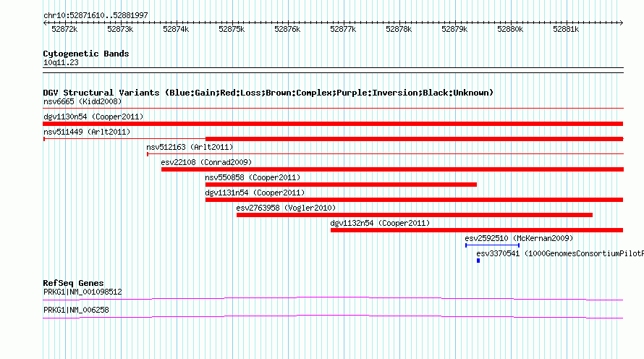Click the blue gain bar under esv2592510
Viewport: 644px width, 359px height.
493,245
